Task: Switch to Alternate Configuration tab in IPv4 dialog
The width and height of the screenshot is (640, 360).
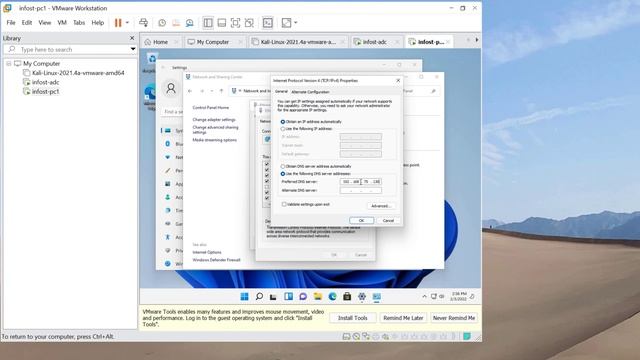Action: 310,92
